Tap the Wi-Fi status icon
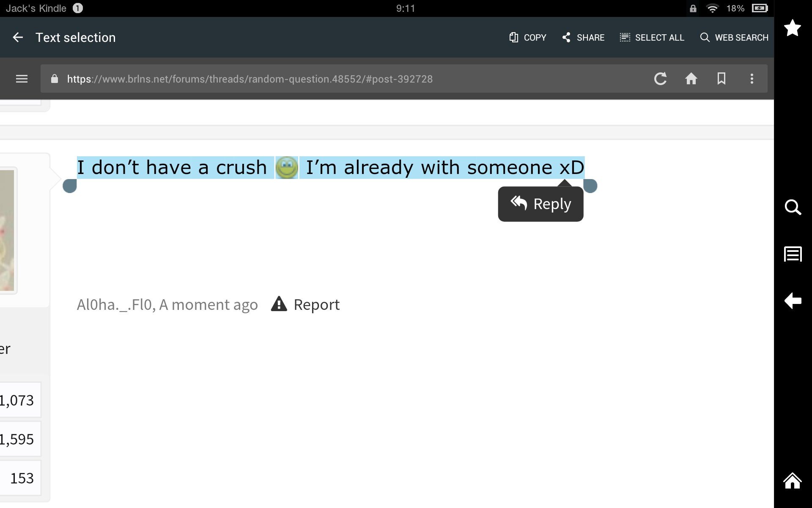812x508 pixels. [713, 8]
